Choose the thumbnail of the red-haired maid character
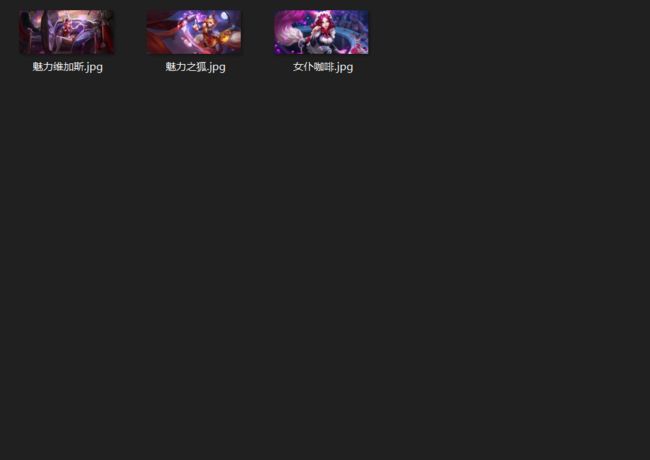 321,32
